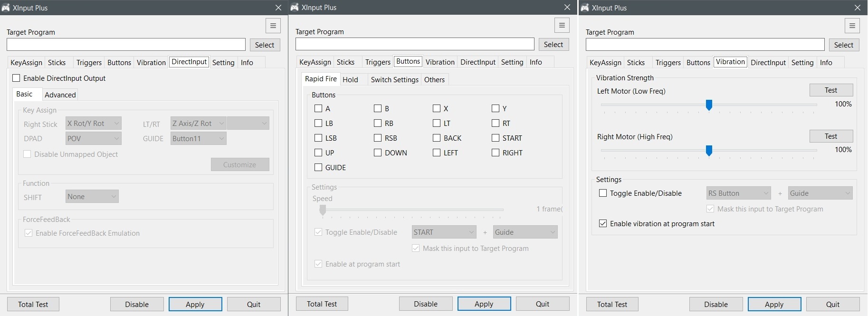This screenshot has height=316, width=868.
Task: Check rapid fire LSB button
Action: [x=318, y=138]
